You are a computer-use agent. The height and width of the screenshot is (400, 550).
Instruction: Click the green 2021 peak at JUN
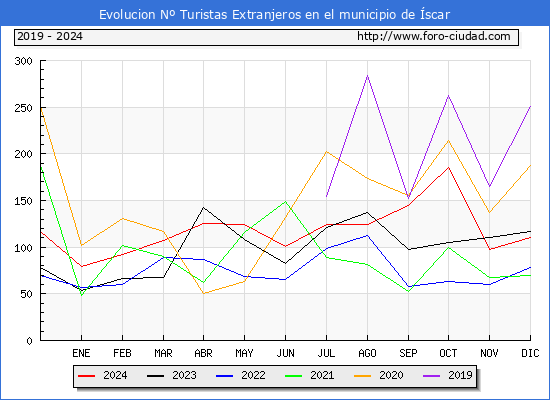(x=286, y=202)
